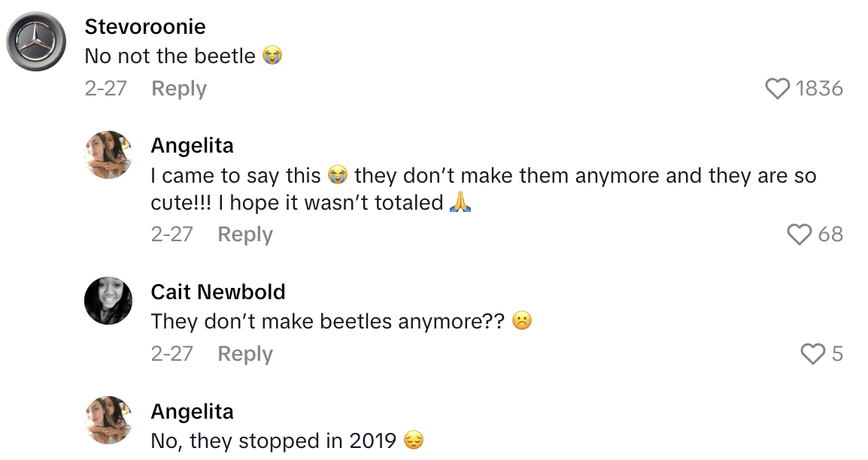The width and height of the screenshot is (868, 460).
Task: Reply to Angelita's 'hope it wasn't totaled' comment
Action: 245,235
